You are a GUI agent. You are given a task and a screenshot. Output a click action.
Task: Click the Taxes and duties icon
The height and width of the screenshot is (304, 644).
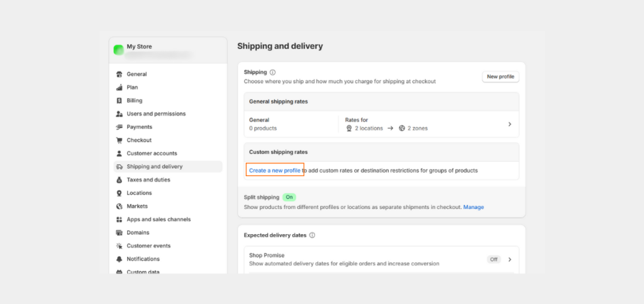point(119,180)
